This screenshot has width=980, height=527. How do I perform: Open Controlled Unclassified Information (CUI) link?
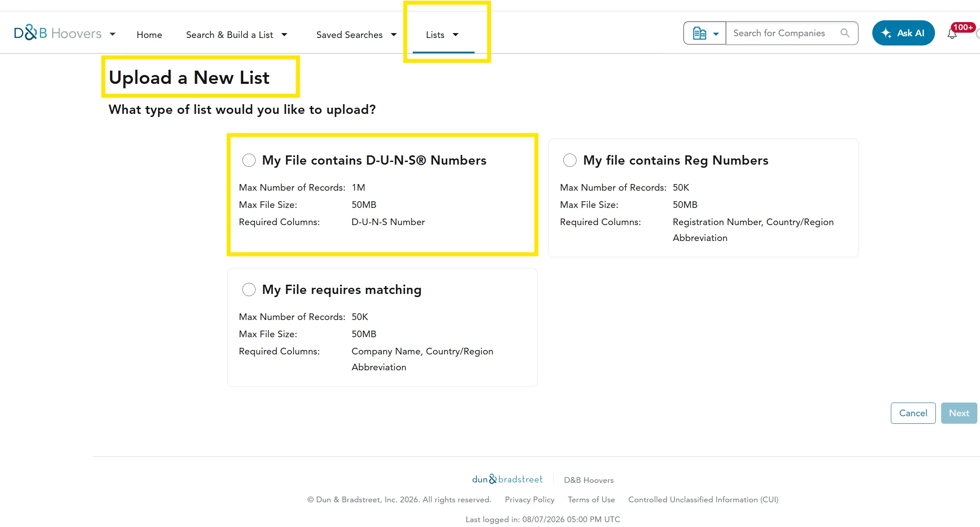click(x=703, y=500)
